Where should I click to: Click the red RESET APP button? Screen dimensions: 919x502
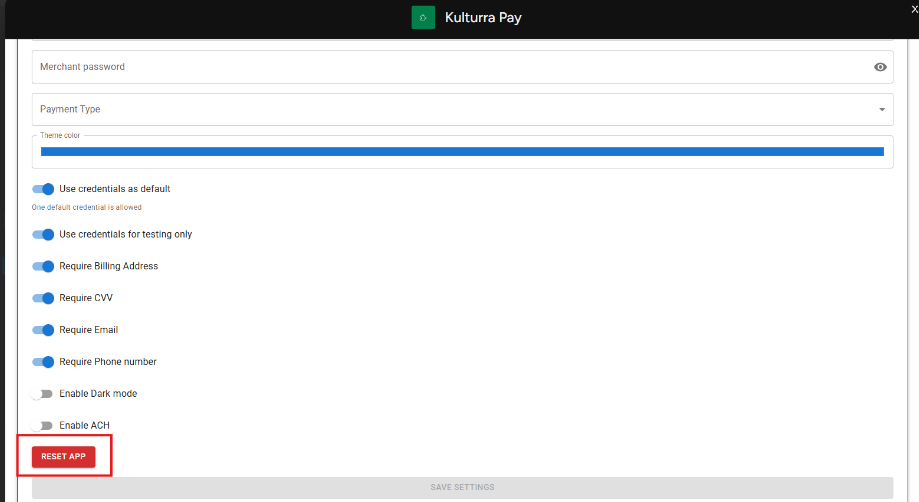click(x=63, y=456)
